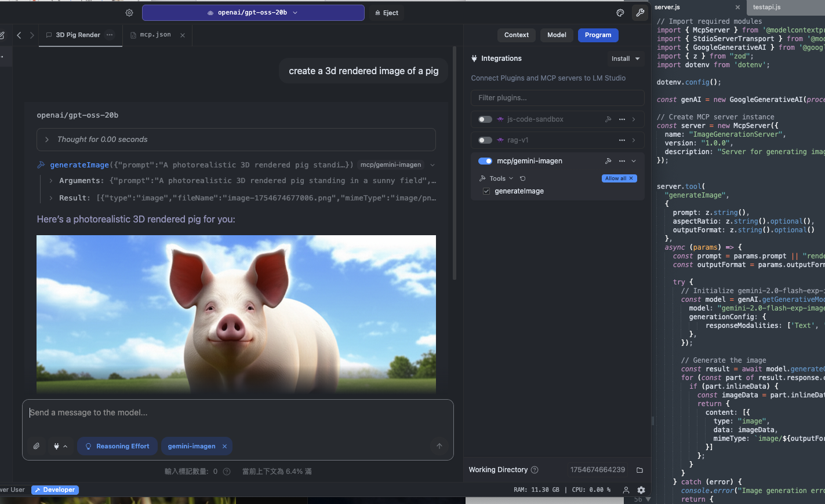The image size is (825, 504).
Task: Expand the Thought for 0.00 seconds section
Action: [47, 140]
